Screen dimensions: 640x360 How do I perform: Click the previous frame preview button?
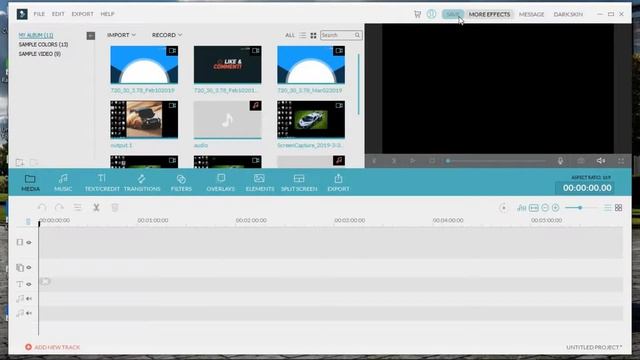pos(374,161)
